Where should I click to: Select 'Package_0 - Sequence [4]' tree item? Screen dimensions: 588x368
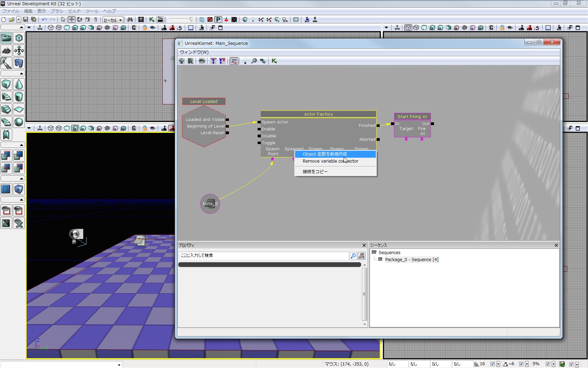point(411,260)
